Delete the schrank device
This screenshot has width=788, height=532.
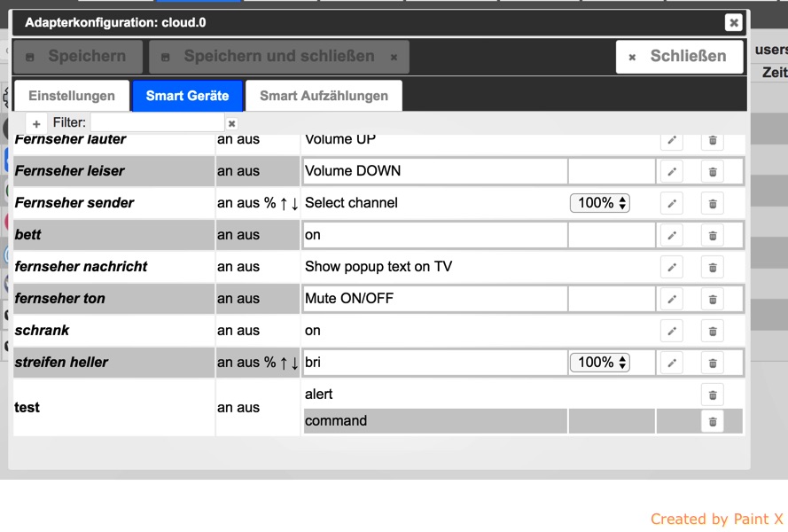pos(713,331)
